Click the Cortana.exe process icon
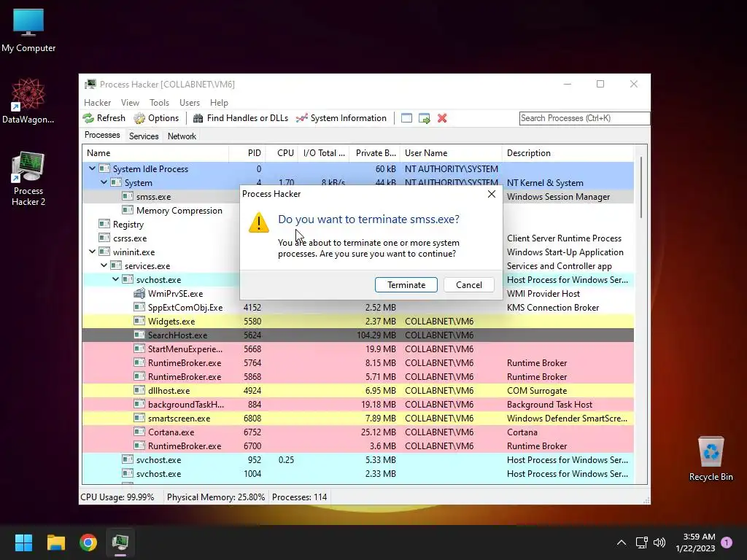 (139, 432)
